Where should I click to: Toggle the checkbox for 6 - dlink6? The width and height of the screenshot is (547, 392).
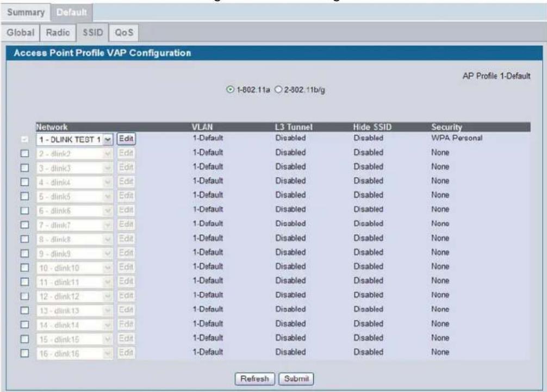tap(24, 210)
